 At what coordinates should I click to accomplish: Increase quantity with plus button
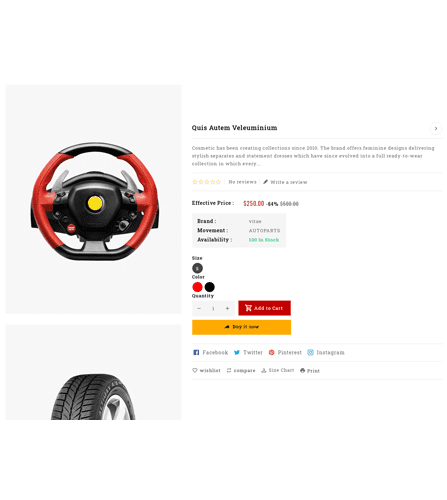227,308
